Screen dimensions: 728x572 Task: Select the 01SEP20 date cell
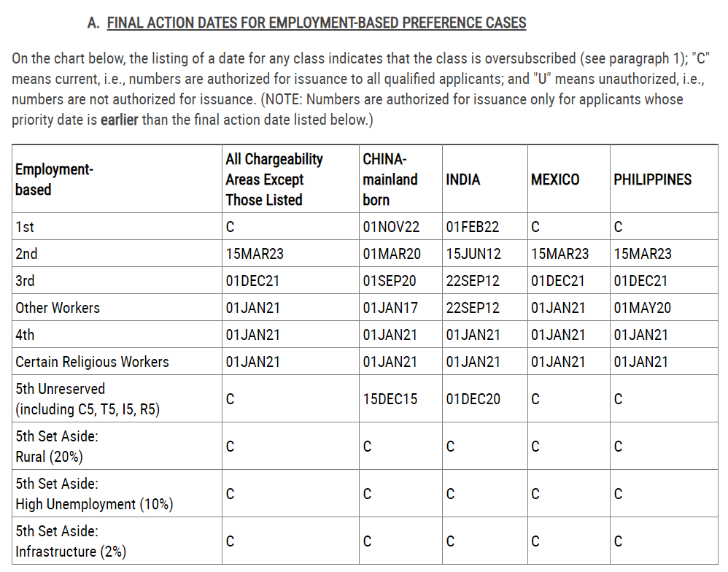390,281
